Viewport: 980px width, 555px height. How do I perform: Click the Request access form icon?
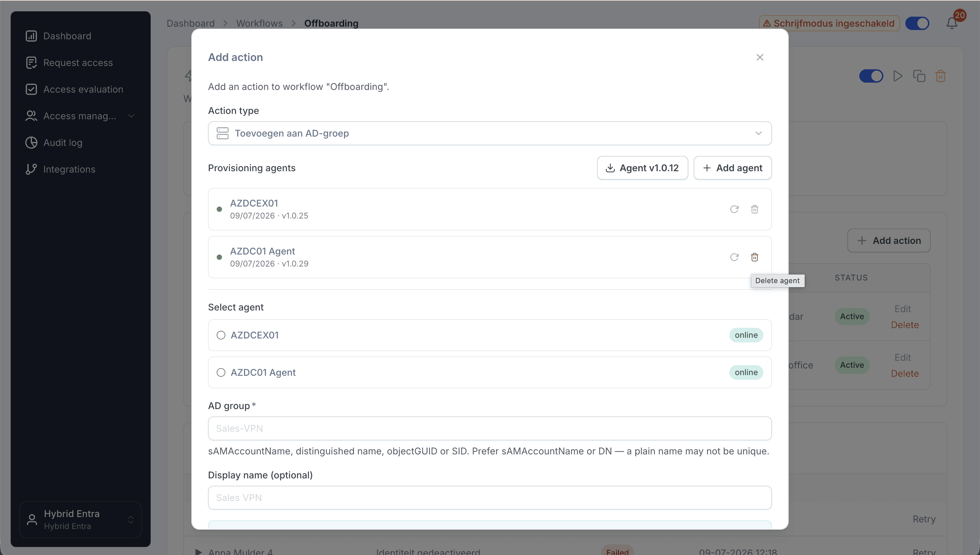pos(31,63)
